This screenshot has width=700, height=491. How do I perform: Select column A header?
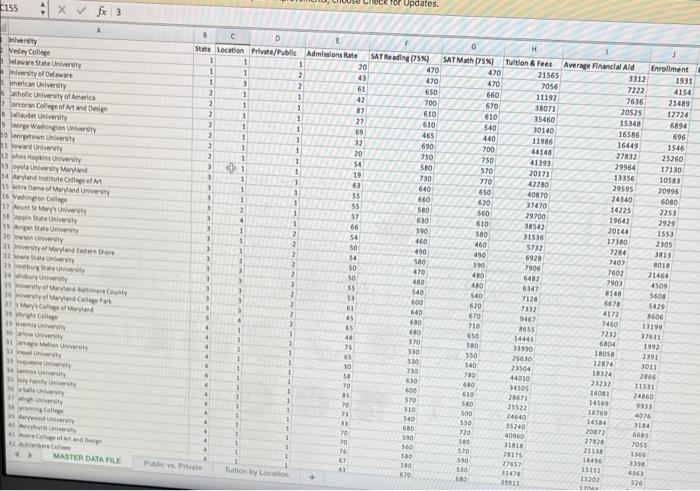coord(99,31)
